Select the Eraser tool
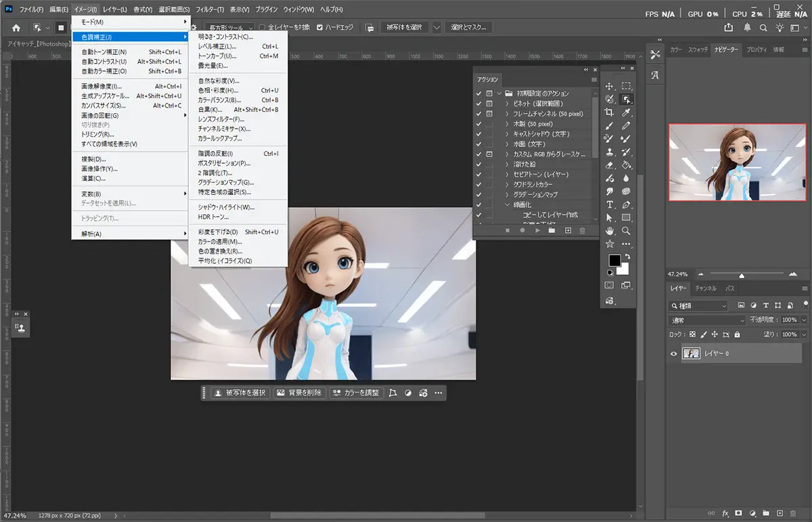This screenshot has width=812, height=522. (610, 165)
